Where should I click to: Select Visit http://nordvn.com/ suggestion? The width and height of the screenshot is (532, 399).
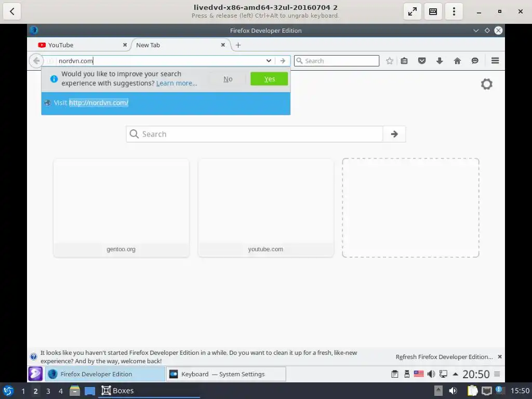point(166,103)
